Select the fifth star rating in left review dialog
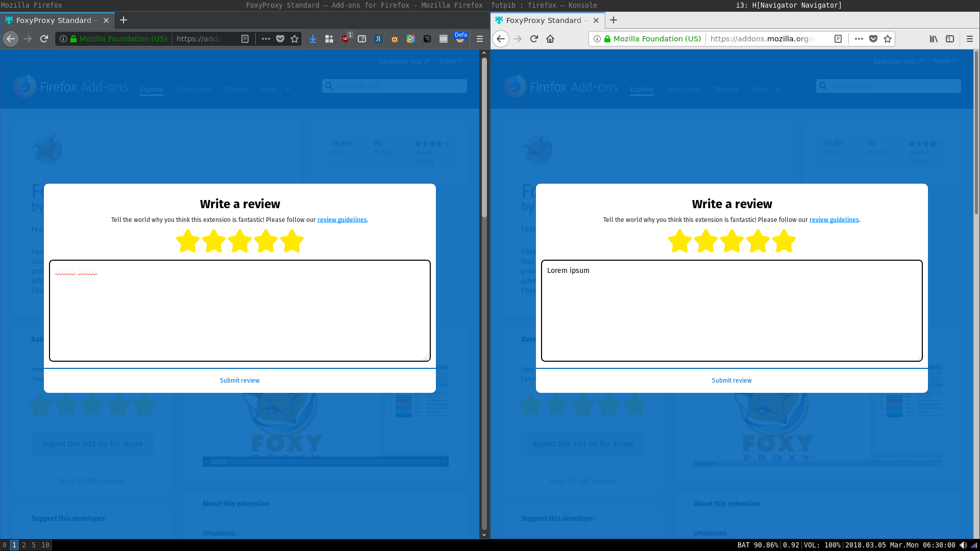Image resolution: width=980 pixels, height=551 pixels. click(x=292, y=241)
